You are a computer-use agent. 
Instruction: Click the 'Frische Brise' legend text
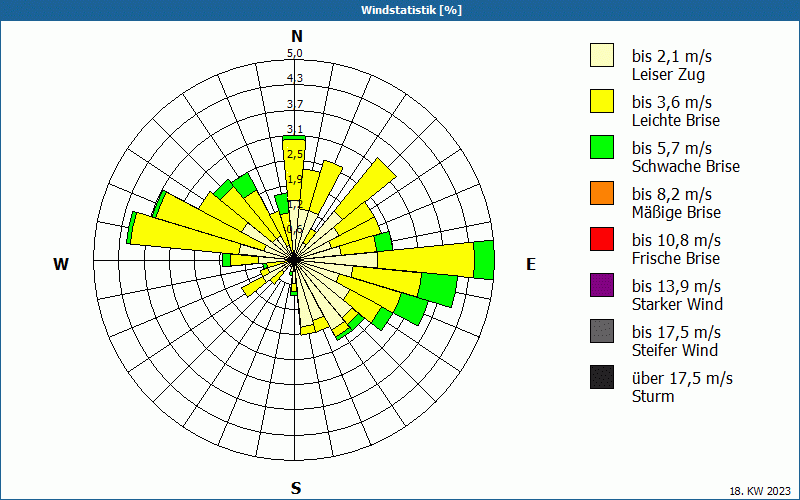click(x=676, y=258)
